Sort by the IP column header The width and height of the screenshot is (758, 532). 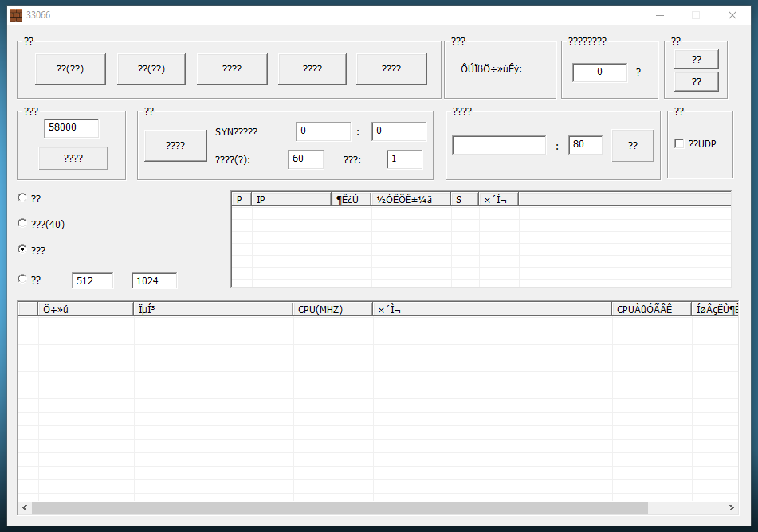tap(292, 200)
